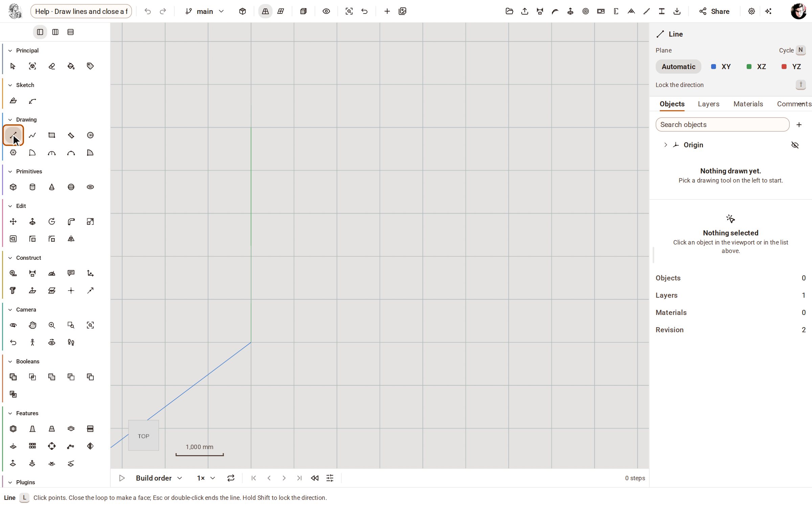Collapse the Booleans section
This screenshot has height=508, width=812.
[10, 361]
